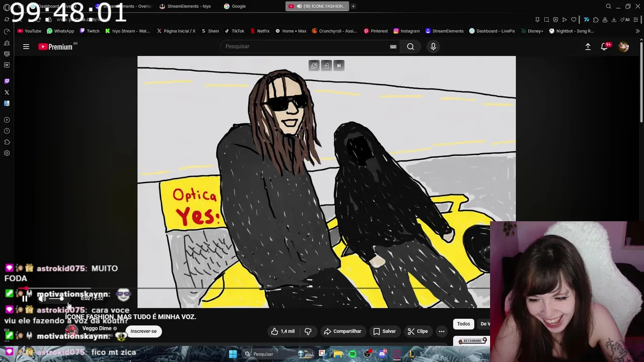
Task: Switch to the StreamElements - hiyo tab
Action: tap(185, 6)
